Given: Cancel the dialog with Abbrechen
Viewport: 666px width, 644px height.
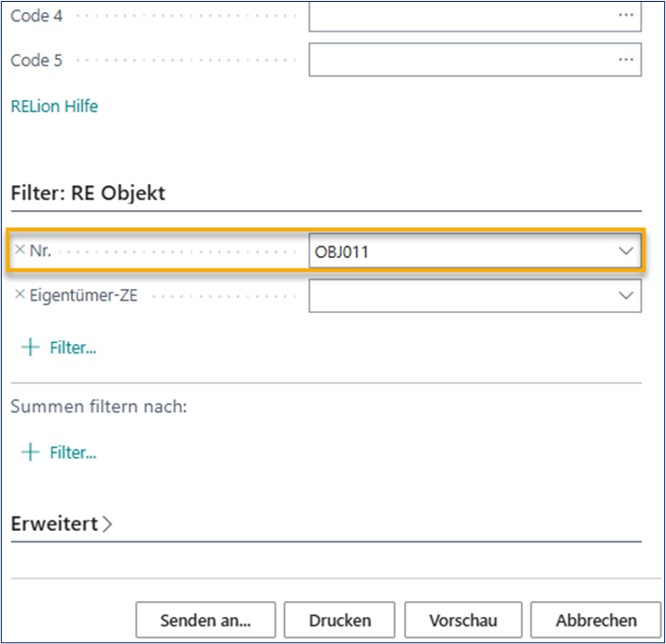Looking at the screenshot, I should [x=595, y=620].
